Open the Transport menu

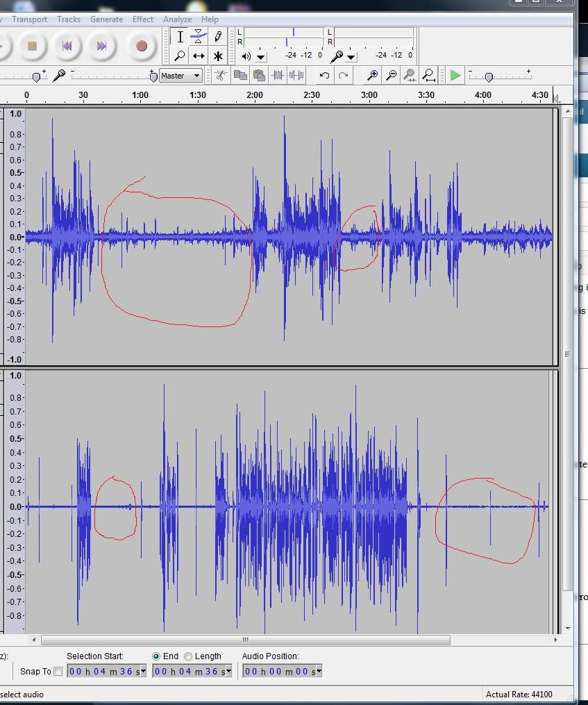29,19
